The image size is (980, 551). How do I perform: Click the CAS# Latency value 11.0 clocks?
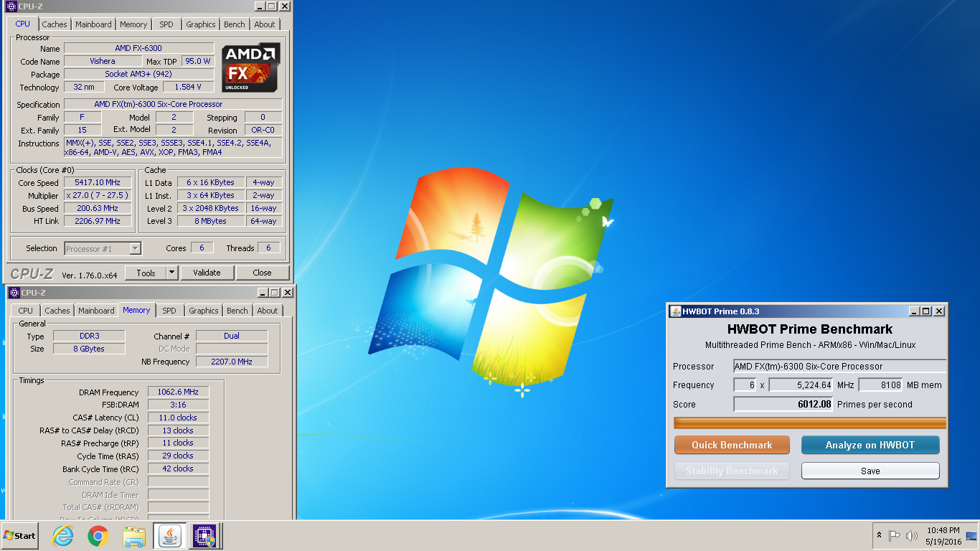(179, 418)
